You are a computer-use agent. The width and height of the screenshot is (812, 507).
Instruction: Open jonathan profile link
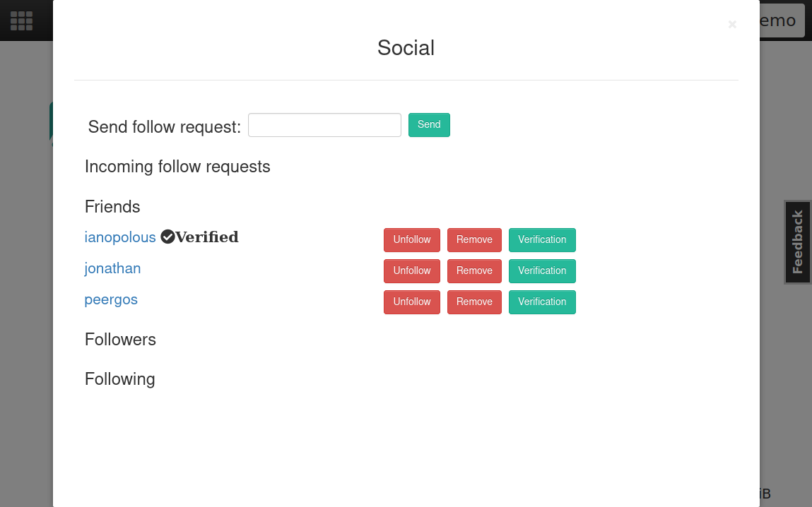pyautogui.click(x=112, y=268)
